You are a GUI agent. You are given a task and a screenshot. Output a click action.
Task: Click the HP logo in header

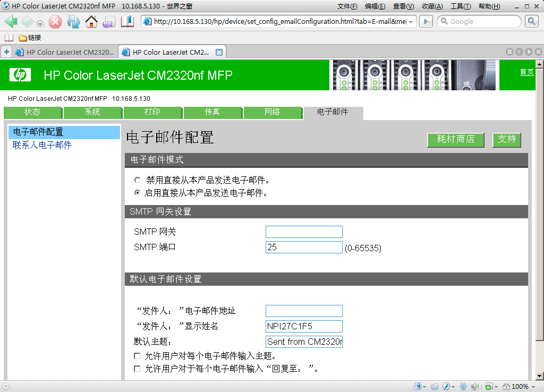point(20,75)
